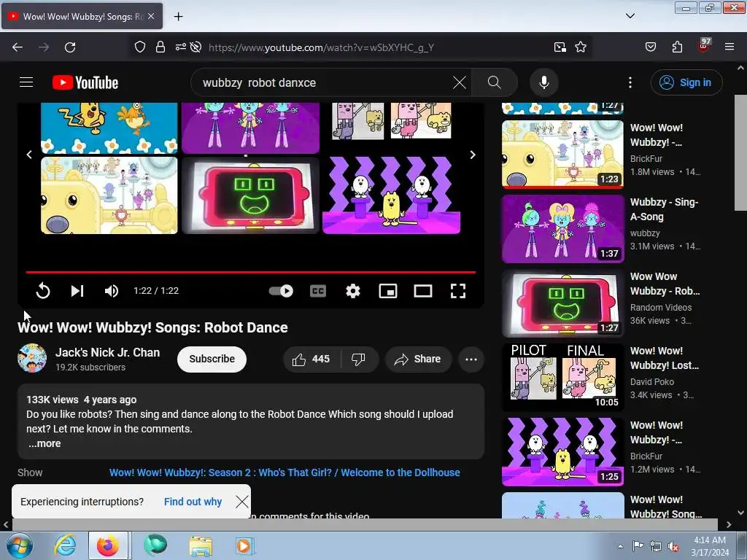Image resolution: width=747 pixels, height=560 pixels.
Task: Mute the video volume speaker icon
Action: (112, 290)
